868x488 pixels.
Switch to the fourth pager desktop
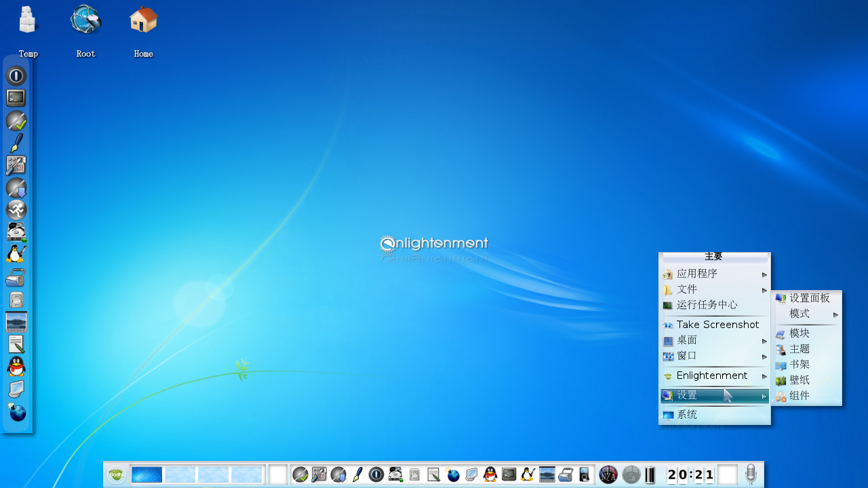point(247,474)
